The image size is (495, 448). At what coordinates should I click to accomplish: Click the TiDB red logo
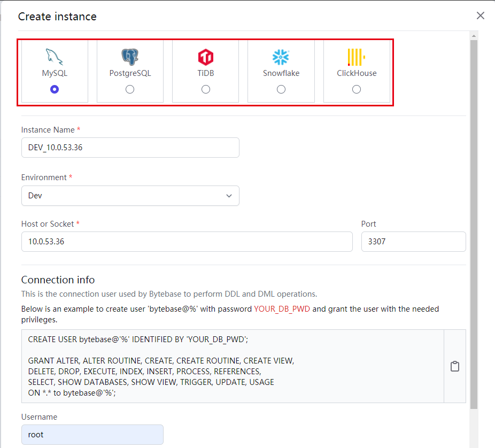[205, 57]
